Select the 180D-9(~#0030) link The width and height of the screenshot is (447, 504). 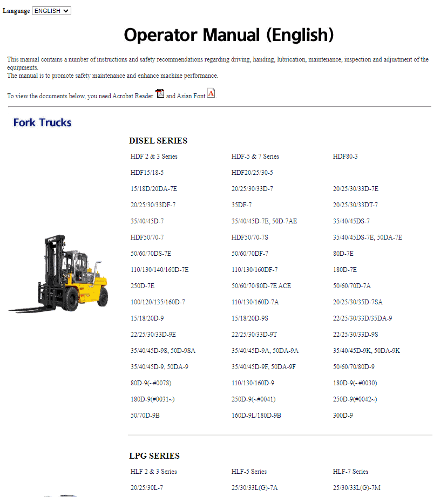(x=355, y=383)
